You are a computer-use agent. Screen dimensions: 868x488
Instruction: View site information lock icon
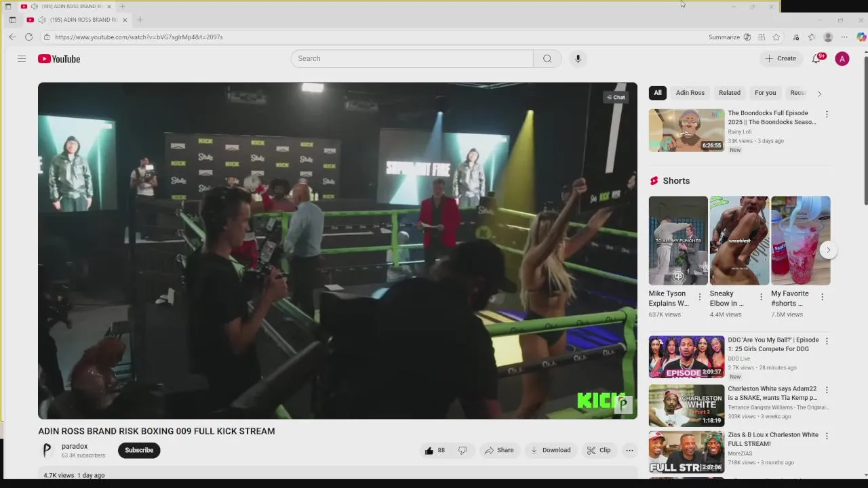[x=47, y=37]
